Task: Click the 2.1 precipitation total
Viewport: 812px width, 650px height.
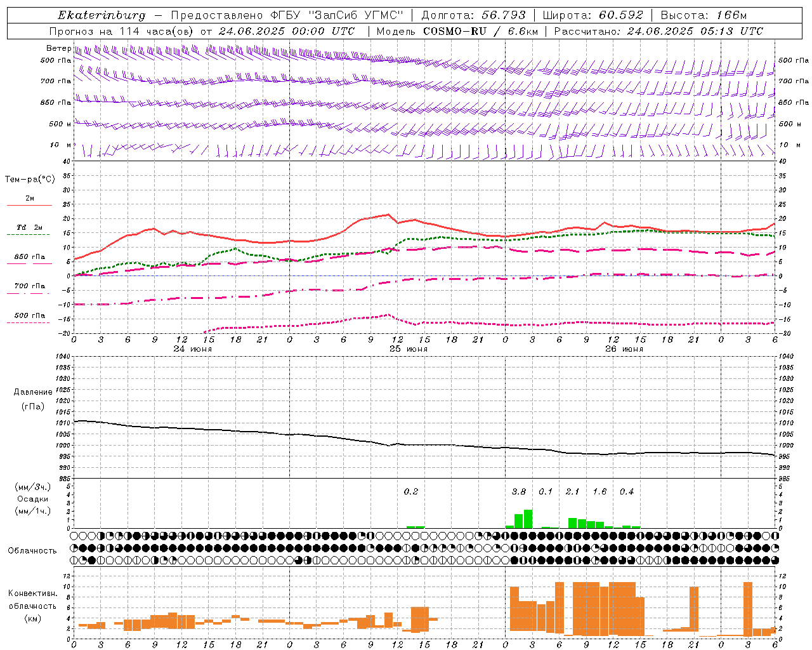Action: (573, 491)
